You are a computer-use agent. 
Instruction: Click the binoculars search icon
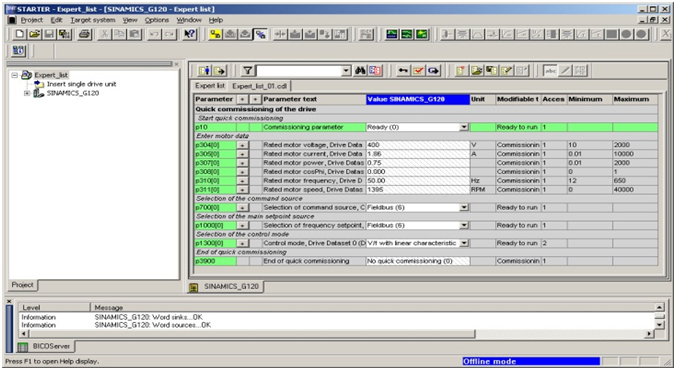click(x=360, y=71)
